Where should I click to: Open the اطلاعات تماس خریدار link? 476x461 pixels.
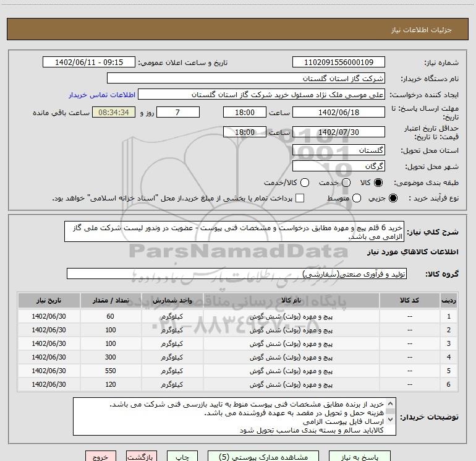point(102,95)
